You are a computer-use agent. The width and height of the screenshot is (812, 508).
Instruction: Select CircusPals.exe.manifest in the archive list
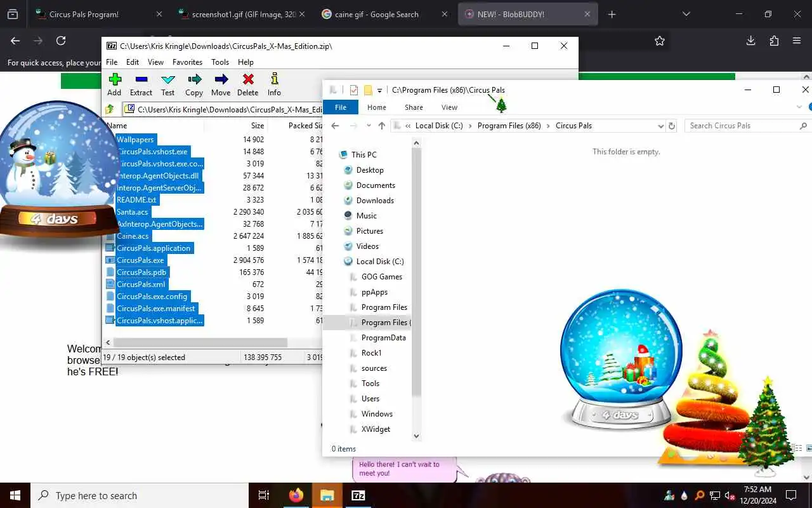tap(156, 309)
